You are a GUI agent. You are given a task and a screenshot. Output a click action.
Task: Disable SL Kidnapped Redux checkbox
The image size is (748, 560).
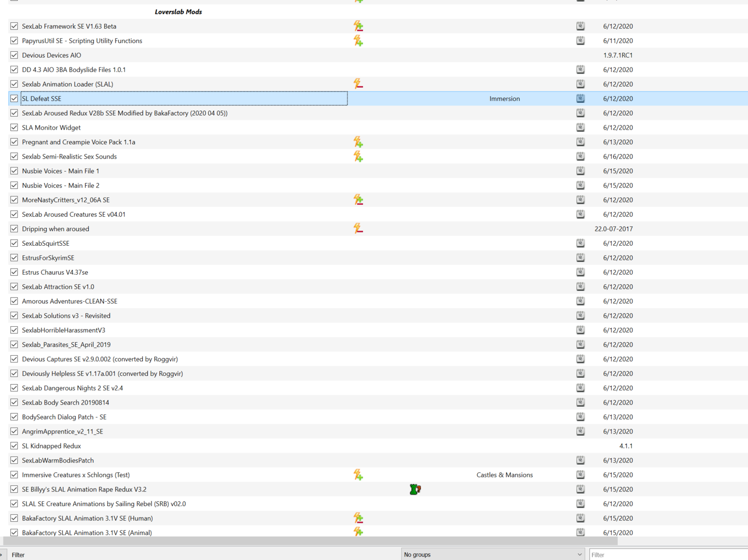point(14,446)
